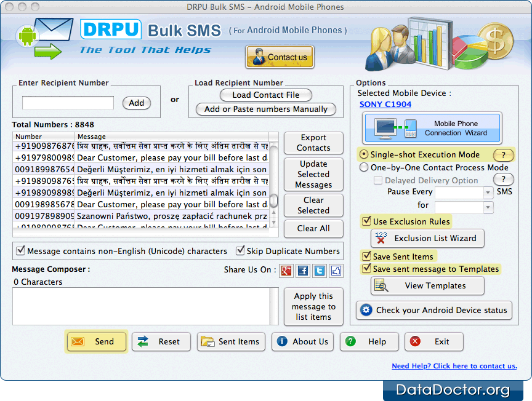Image resolution: width=532 pixels, height=401 pixels.
Task: Click Exit button
Action: click(434, 341)
